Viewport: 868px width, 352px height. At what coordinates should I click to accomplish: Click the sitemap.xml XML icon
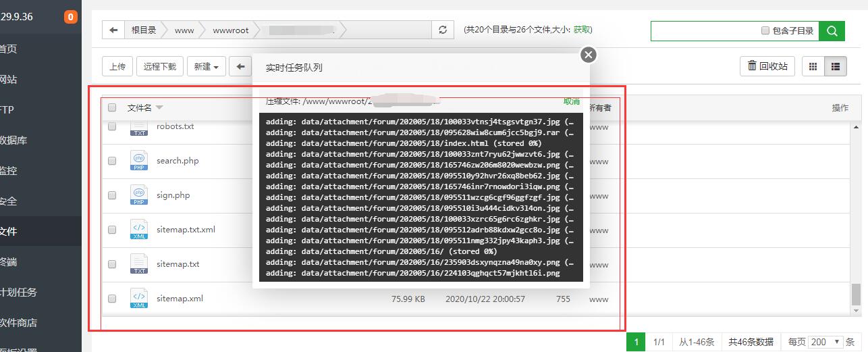(x=139, y=298)
